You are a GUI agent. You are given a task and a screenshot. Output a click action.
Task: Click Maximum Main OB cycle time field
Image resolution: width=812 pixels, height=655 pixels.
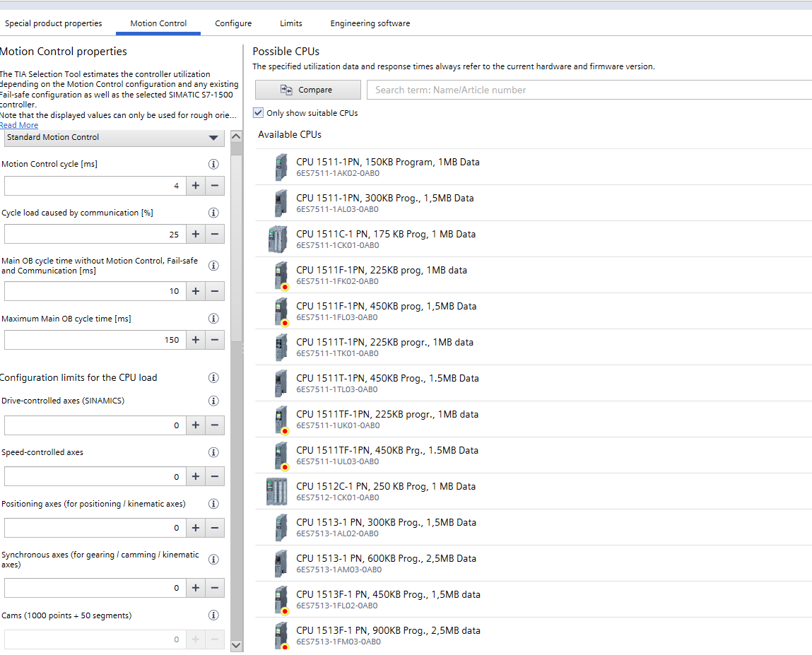pyautogui.click(x=95, y=340)
